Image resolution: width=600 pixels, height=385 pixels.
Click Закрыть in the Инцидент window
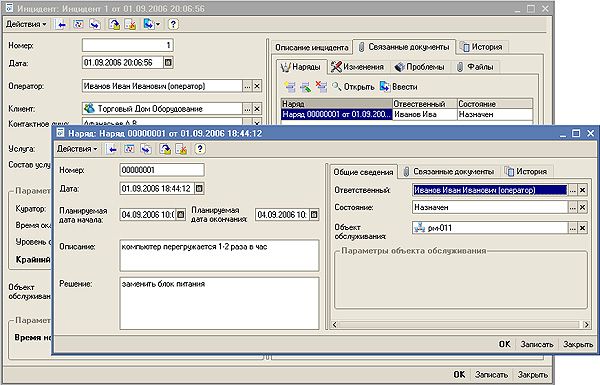533,374
